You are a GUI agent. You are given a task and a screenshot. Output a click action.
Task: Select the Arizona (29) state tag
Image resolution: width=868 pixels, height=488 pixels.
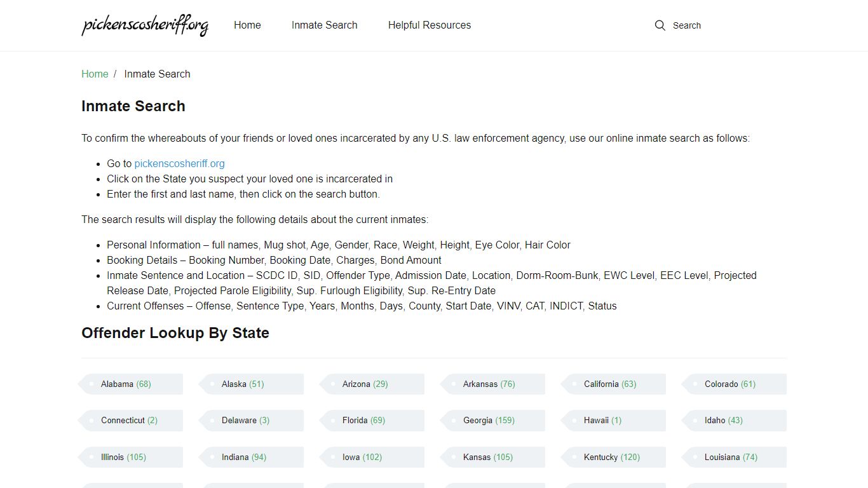[x=372, y=384]
